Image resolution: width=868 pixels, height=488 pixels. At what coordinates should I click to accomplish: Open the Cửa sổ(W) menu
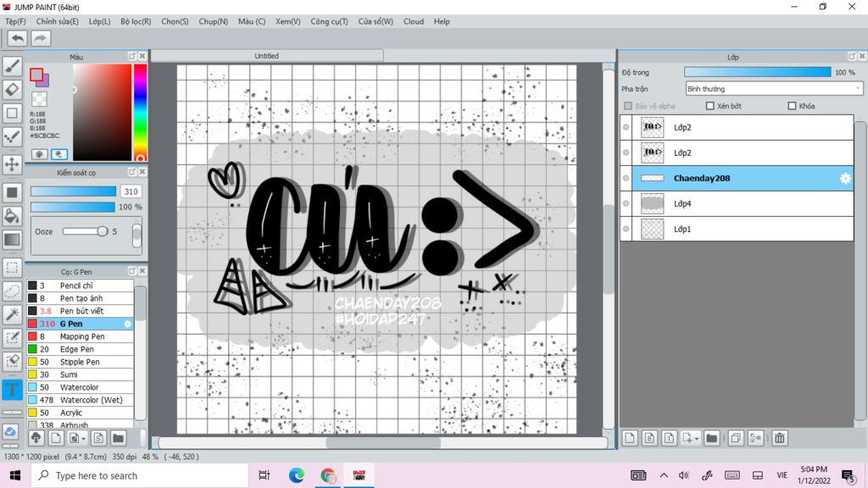click(x=376, y=21)
